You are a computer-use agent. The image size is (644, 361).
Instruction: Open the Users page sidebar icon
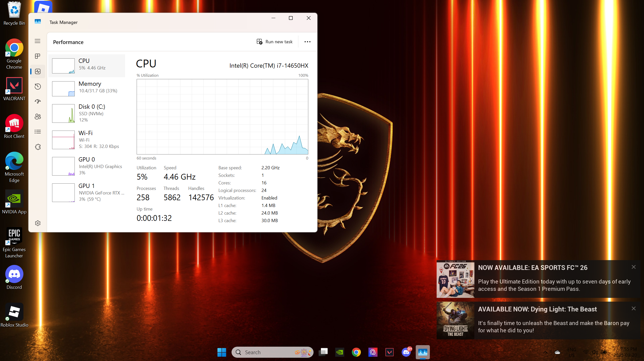[38, 116]
